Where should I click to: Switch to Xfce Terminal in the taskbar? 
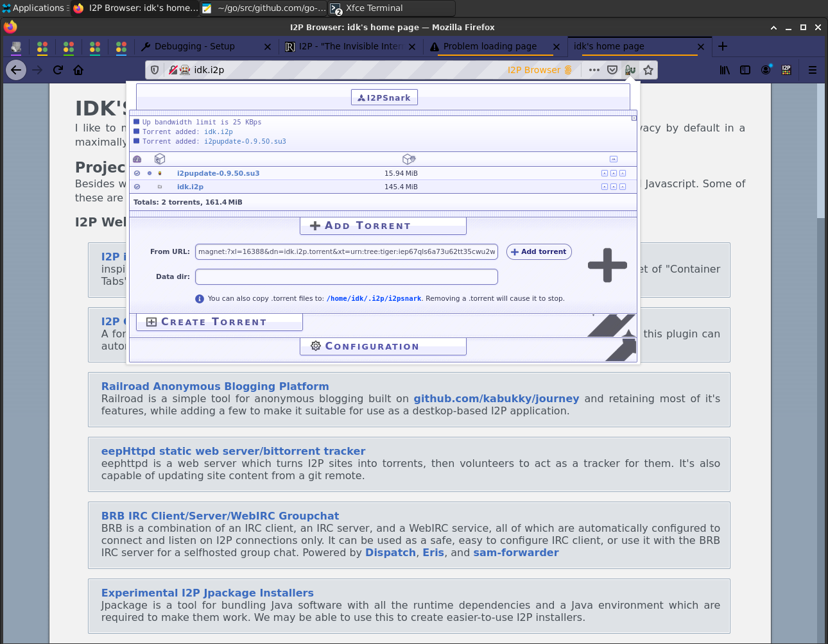(392, 8)
